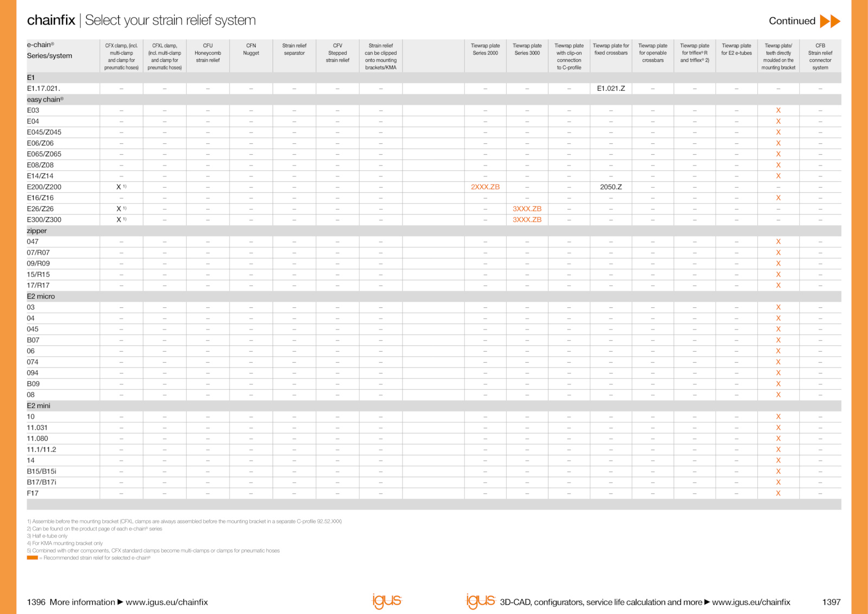Select the E14/Z14 row label
This screenshot has width=868, height=614.
40,176
